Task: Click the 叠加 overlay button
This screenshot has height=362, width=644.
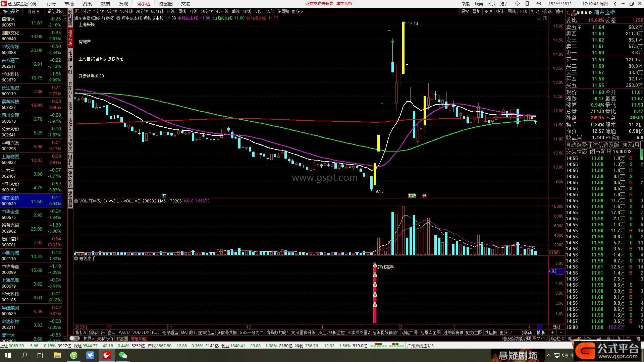Action: (477, 11)
